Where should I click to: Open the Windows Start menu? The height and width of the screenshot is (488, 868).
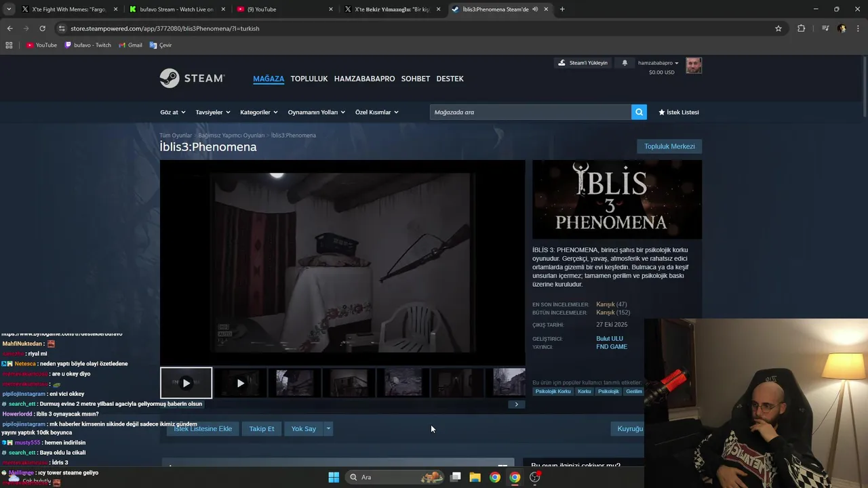(334, 477)
